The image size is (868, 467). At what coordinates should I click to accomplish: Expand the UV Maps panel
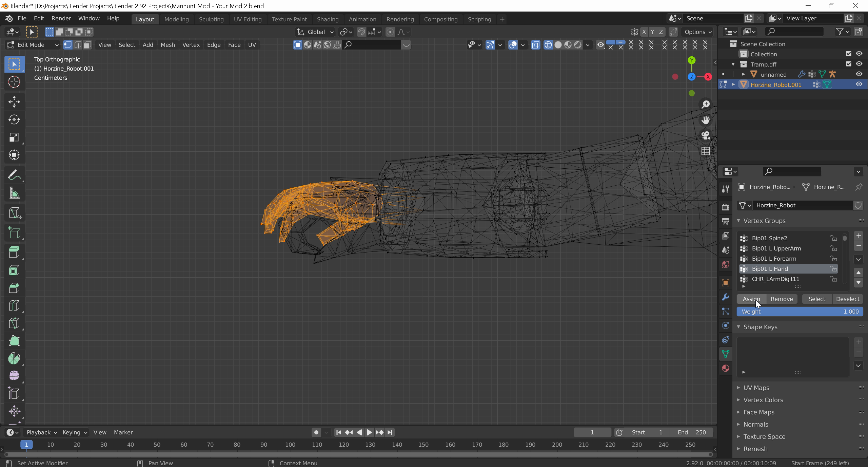point(756,388)
